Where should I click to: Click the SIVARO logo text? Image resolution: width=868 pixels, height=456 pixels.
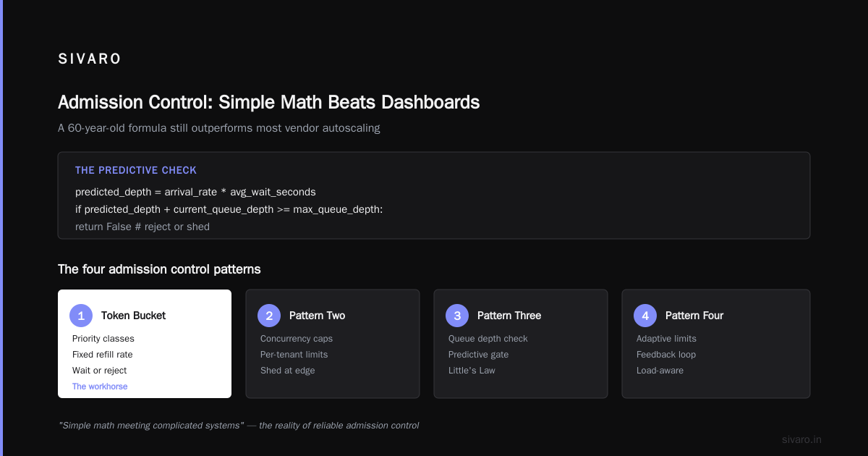point(90,59)
